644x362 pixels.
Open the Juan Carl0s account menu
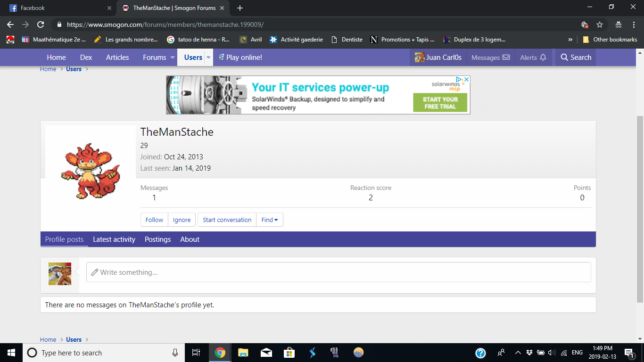[x=438, y=58]
